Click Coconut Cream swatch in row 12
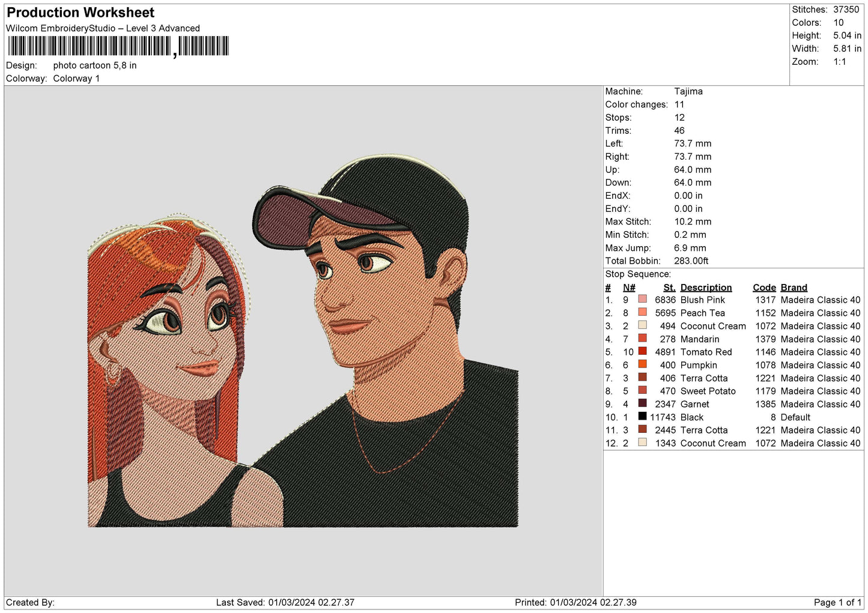Screen dimensions: 868x613 (x=643, y=442)
